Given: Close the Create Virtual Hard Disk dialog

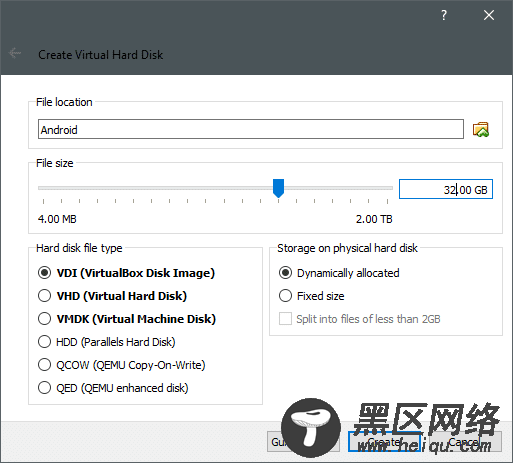Looking at the screenshot, I should coord(489,15).
